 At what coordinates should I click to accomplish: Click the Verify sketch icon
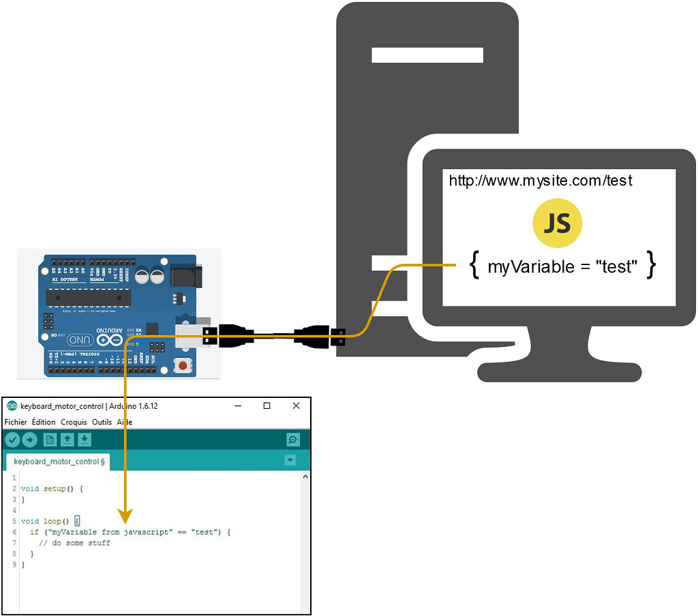pyautogui.click(x=12, y=440)
